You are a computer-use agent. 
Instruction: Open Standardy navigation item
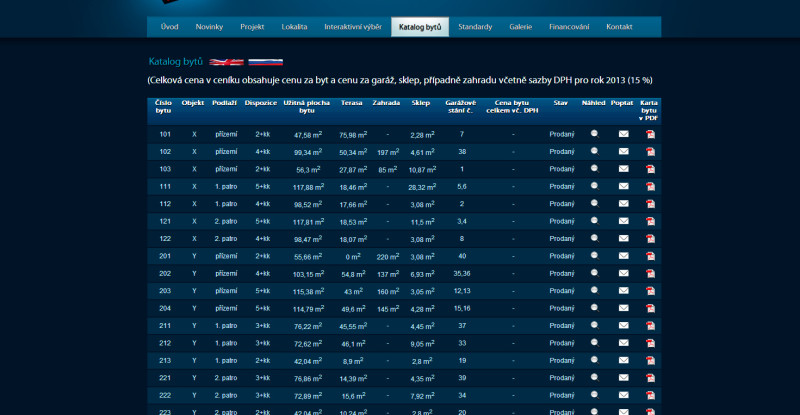[475, 27]
